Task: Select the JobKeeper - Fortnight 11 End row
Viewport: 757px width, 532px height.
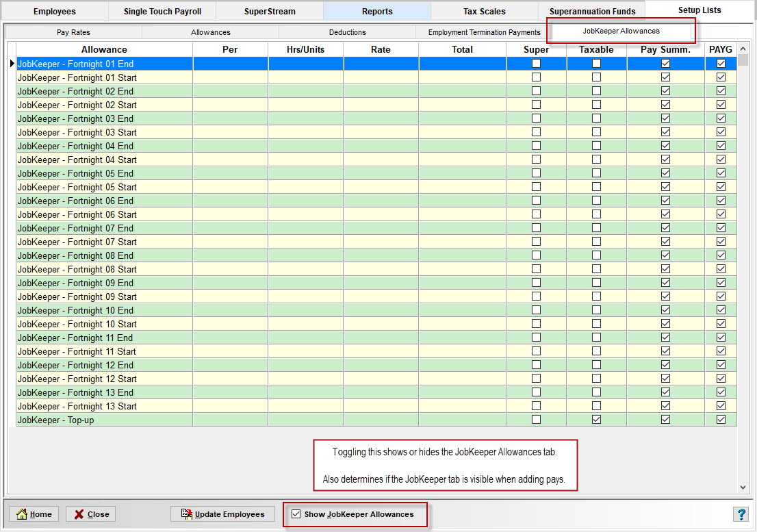Action: pos(376,338)
